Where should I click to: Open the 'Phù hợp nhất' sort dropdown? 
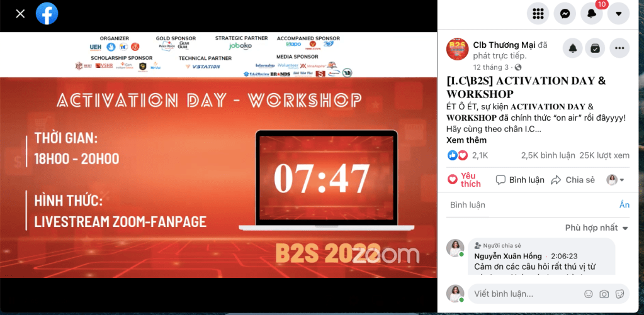pos(596,228)
